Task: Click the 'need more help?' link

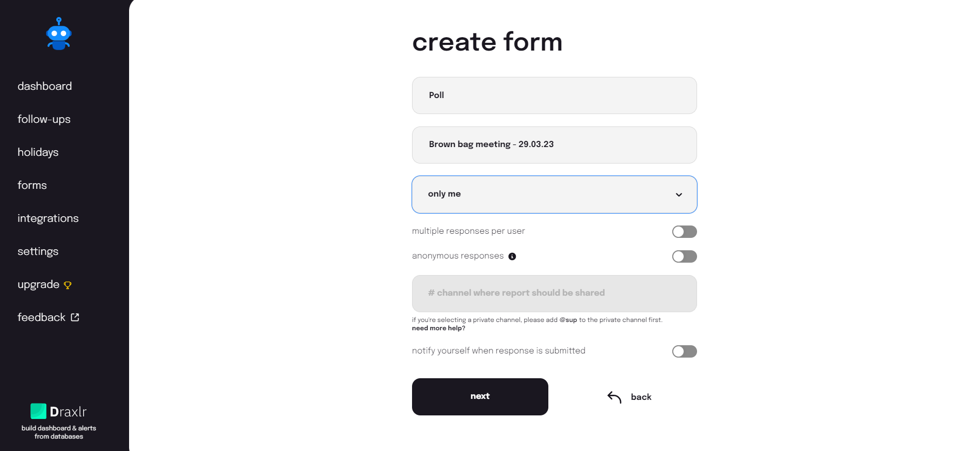Action: tap(438, 328)
